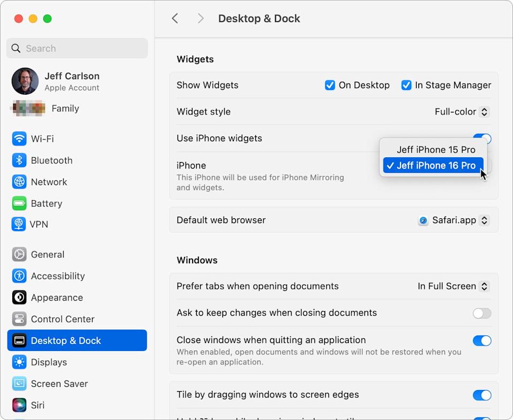
Task: Click Desktop & Dock sidebar icon
Action: [19, 340]
